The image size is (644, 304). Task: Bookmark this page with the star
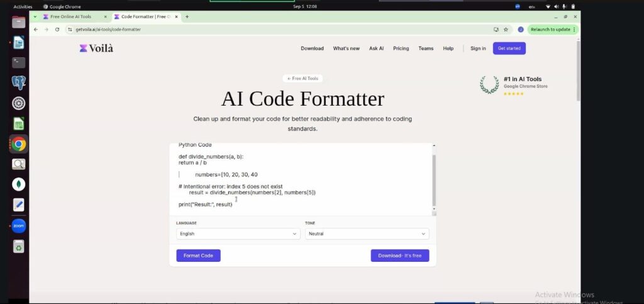(x=506, y=30)
